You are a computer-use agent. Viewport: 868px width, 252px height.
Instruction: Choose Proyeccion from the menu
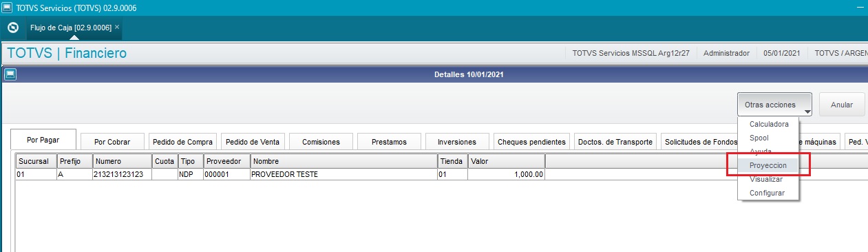pyautogui.click(x=769, y=165)
